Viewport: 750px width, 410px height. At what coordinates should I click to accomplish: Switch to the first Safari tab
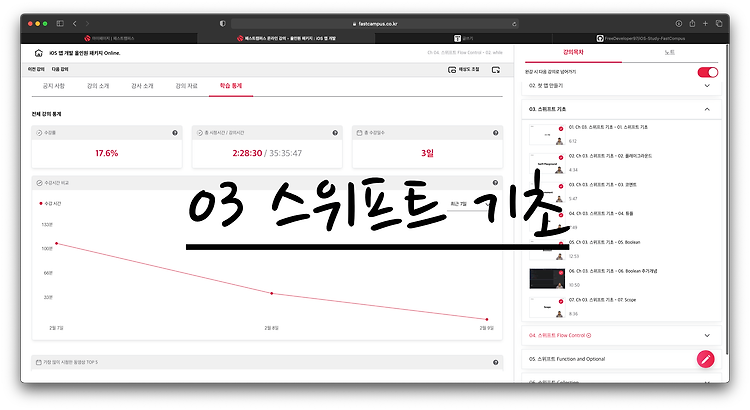point(109,38)
